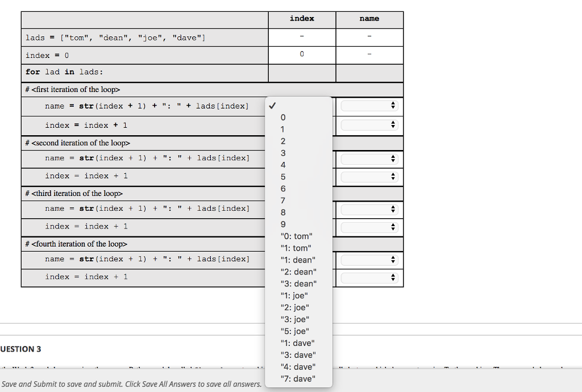Image resolution: width=582 pixels, height=392 pixels.
Task: Select "1: joe" in the dropdown
Action: 298,295
